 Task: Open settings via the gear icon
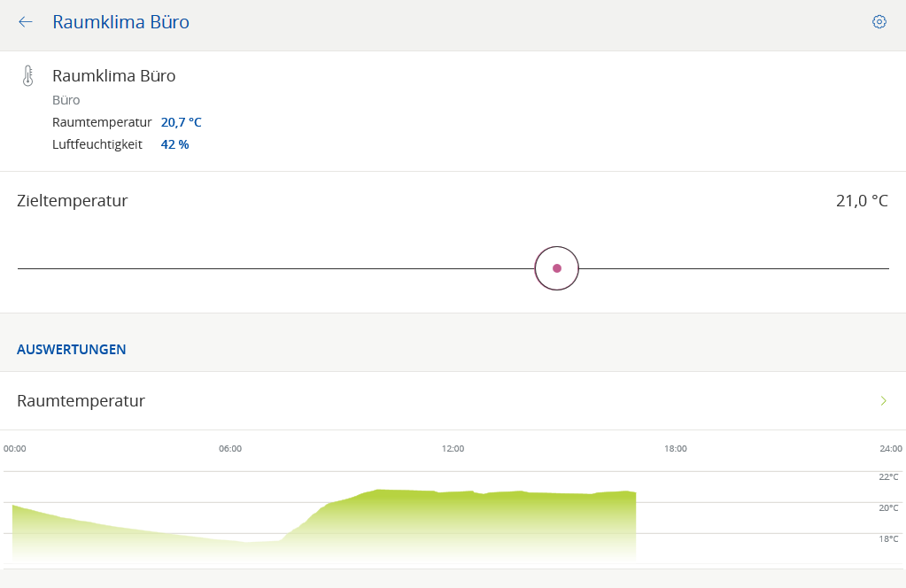tap(879, 22)
